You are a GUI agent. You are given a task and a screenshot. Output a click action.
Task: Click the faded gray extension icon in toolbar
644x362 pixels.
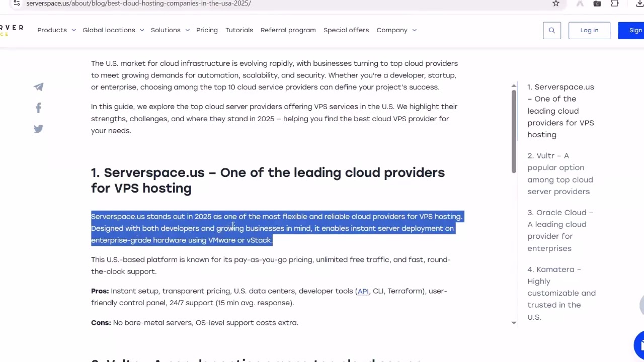[x=580, y=3]
